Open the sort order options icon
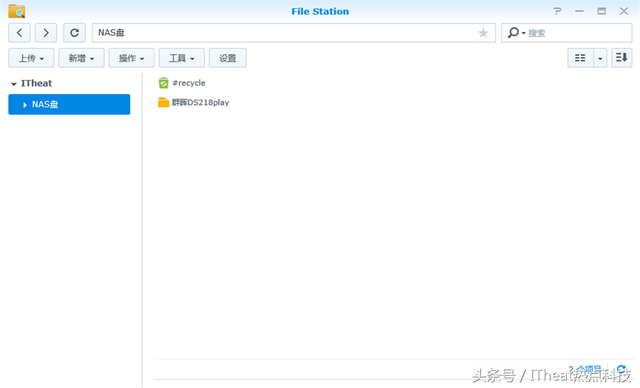Image resolution: width=640 pixels, height=388 pixels. pyautogui.click(x=622, y=58)
